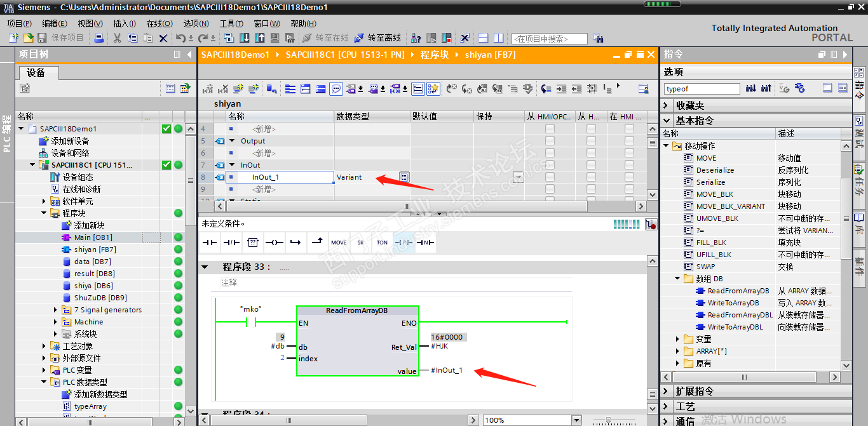Insert TON timer from favorites bar
868x426 pixels.
tap(382, 243)
